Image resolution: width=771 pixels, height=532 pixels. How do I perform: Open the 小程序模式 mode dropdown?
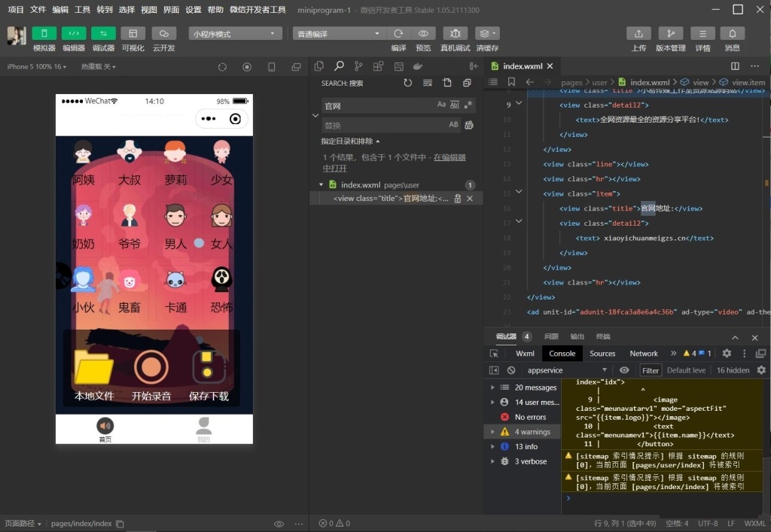pyautogui.click(x=234, y=34)
